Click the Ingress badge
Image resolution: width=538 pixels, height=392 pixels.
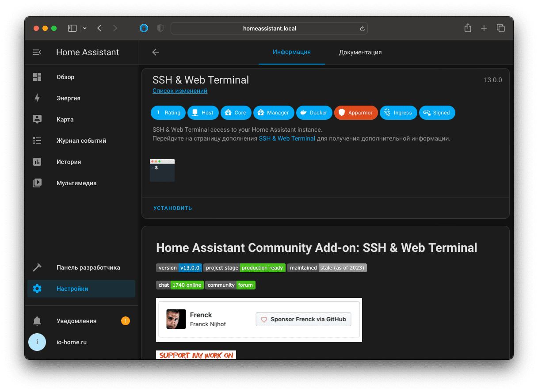[398, 113]
